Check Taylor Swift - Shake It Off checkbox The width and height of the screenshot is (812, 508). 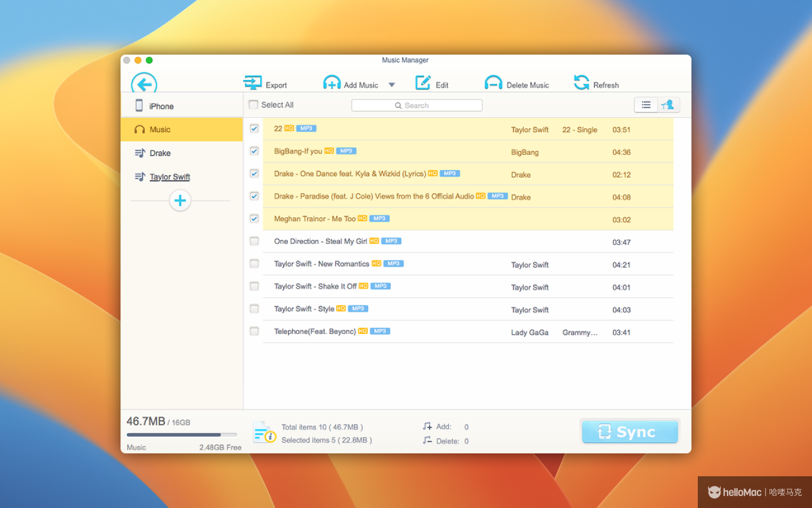[254, 286]
